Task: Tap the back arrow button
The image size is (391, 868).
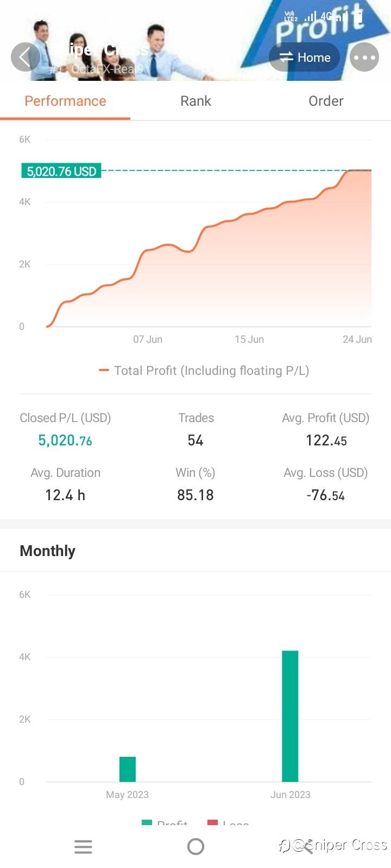Action: point(25,57)
